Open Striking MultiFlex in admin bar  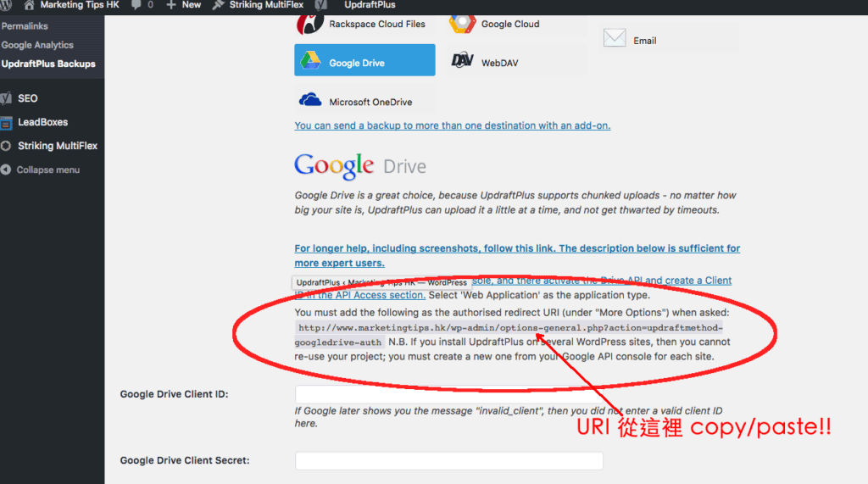[266, 5]
